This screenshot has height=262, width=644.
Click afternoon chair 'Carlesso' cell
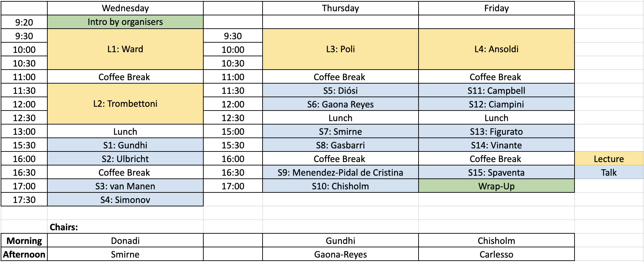(x=497, y=254)
